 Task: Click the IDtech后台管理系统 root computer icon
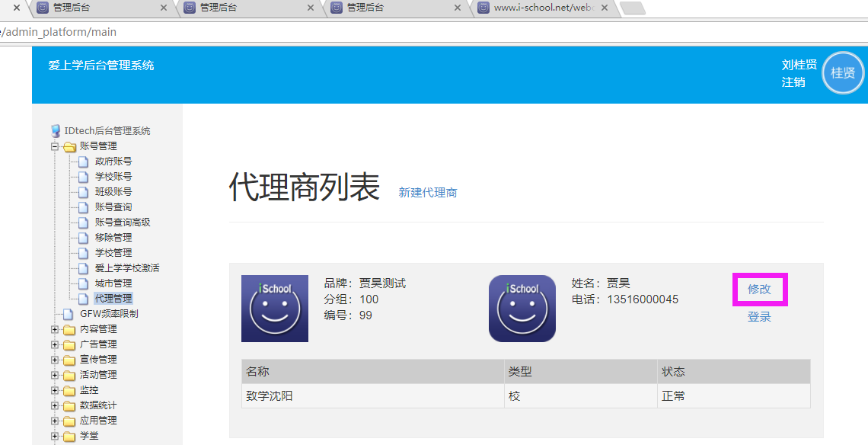pos(56,131)
